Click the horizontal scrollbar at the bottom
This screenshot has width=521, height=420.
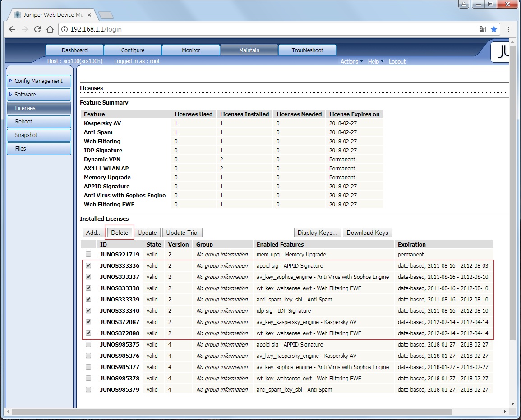pyautogui.click(x=232, y=412)
